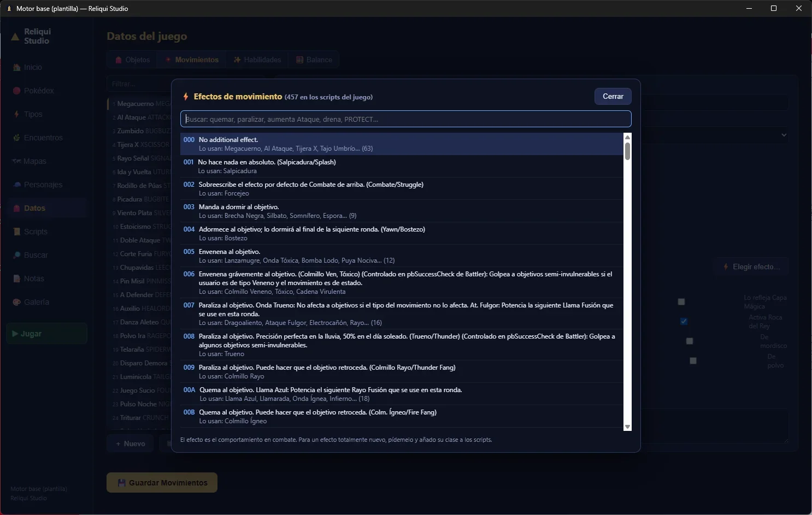Viewport: 812px width, 515px height.
Task: Select Zumbido in the move list
Action: pyautogui.click(x=140, y=131)
